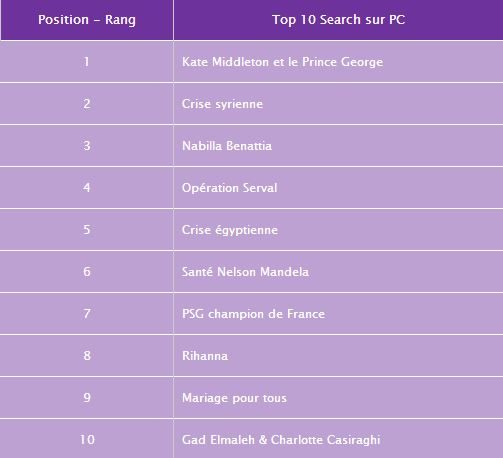Click rank number 1 cell
This screenshot has width=503, height=458.
(87, 62)
